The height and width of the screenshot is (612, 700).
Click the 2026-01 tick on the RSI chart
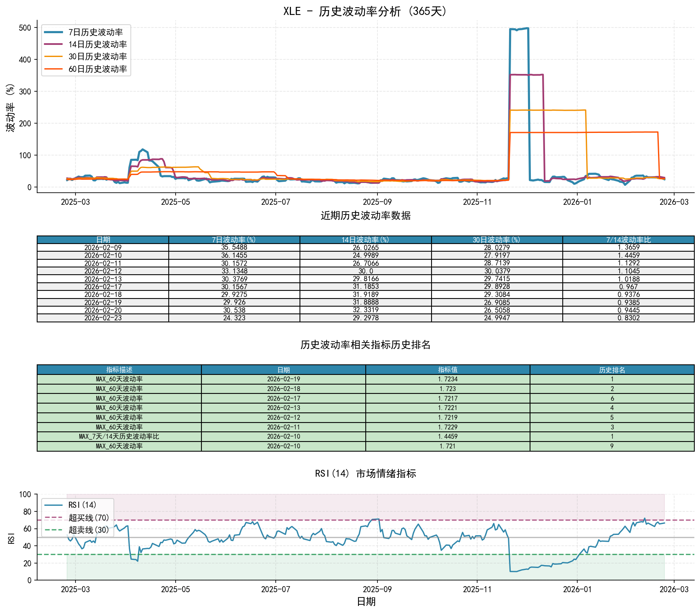577,589
